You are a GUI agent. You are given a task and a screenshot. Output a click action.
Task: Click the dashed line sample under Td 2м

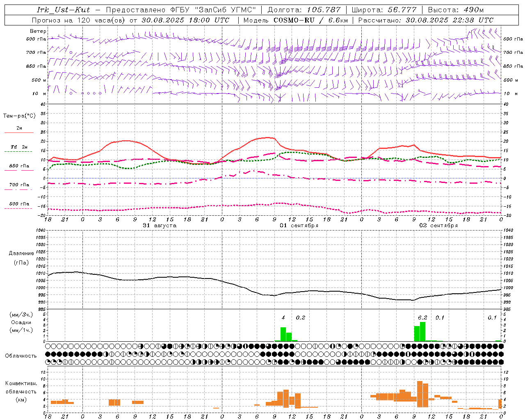pos(19,152)
